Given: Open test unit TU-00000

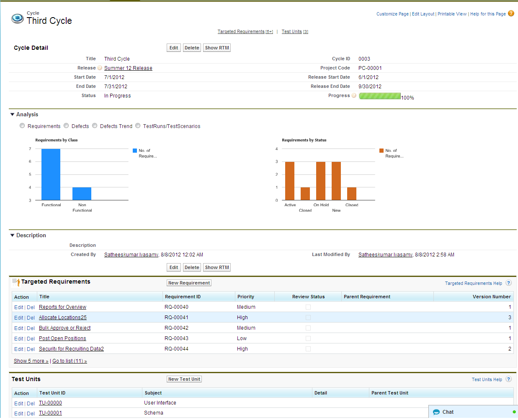Looking at the screenshot, I should point(50,403).
